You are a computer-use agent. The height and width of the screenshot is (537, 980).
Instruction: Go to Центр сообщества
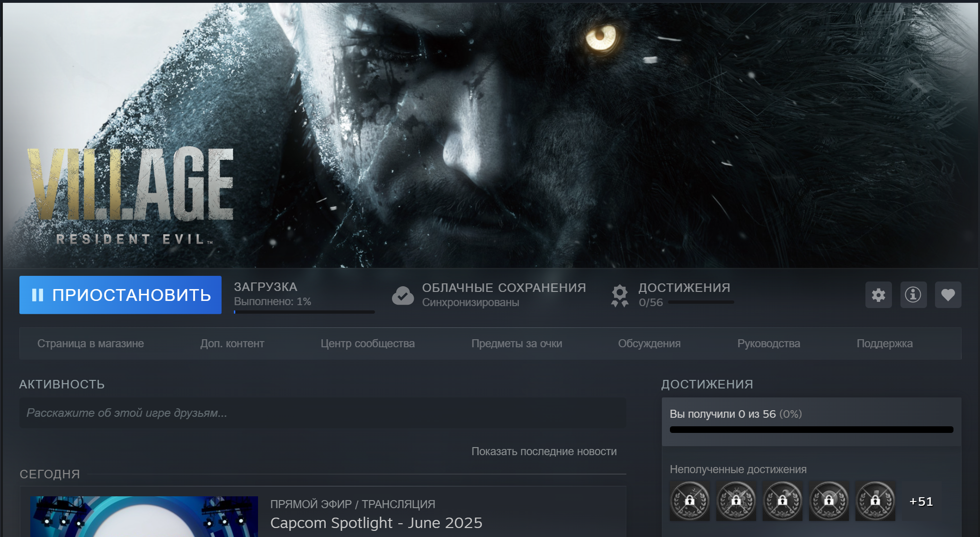point(367,343)
